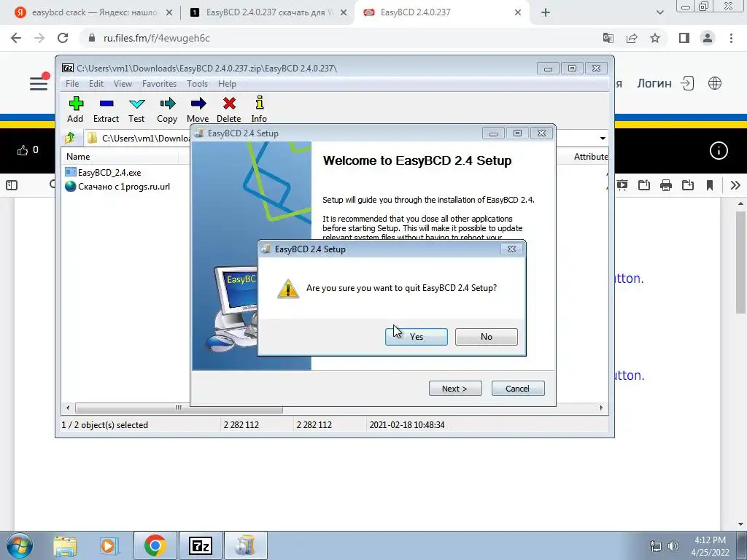Click the Логин link on files.fm
This screenshot has height=560, width=747.
pos(654,83)
